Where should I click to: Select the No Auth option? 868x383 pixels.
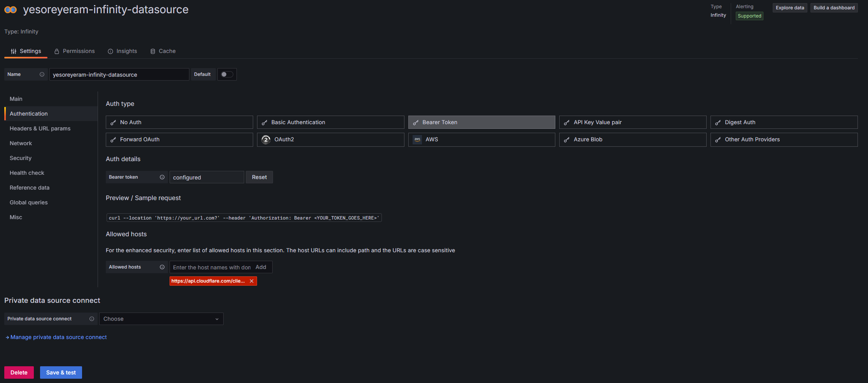pyautogui.click(x=179, y=122)
